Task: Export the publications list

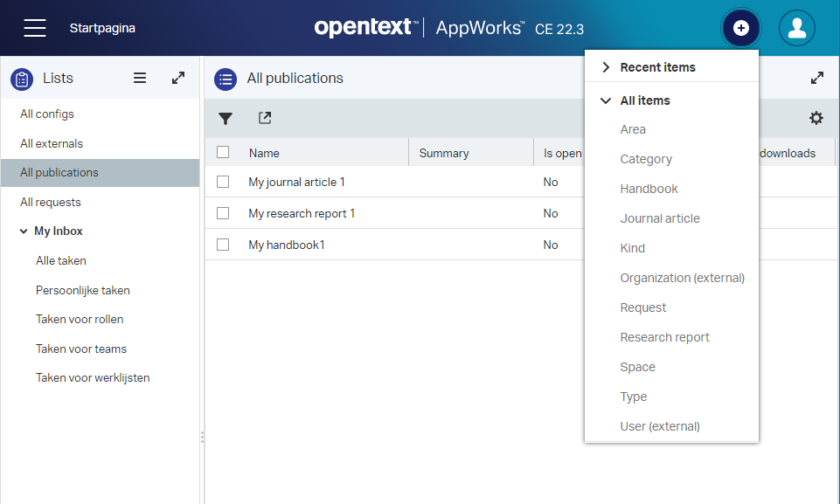Action: pos(265,118)
